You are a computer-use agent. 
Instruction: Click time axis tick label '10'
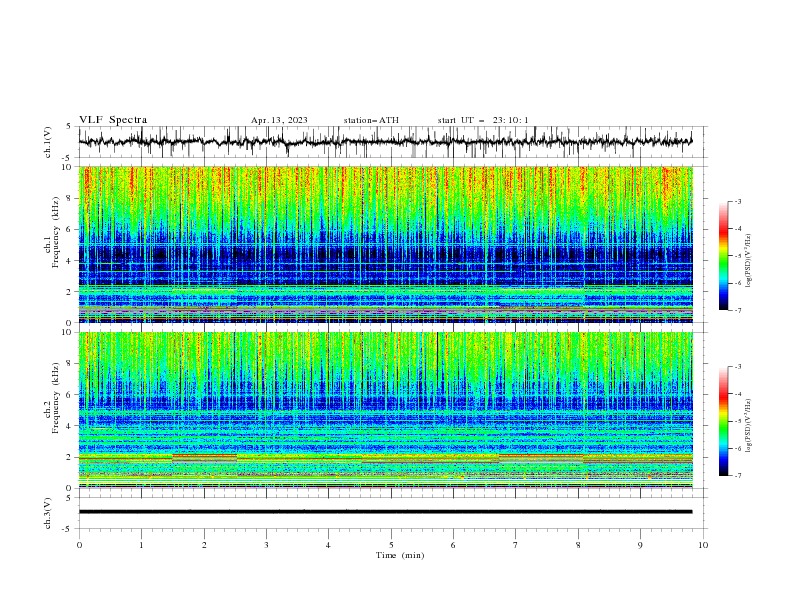click(703, 545)
